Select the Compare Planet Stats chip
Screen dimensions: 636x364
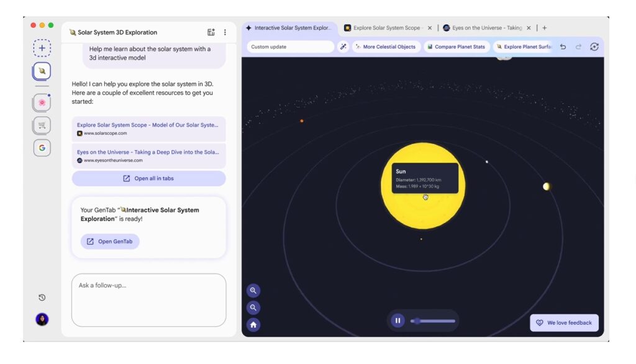click(x=456, y=47)
